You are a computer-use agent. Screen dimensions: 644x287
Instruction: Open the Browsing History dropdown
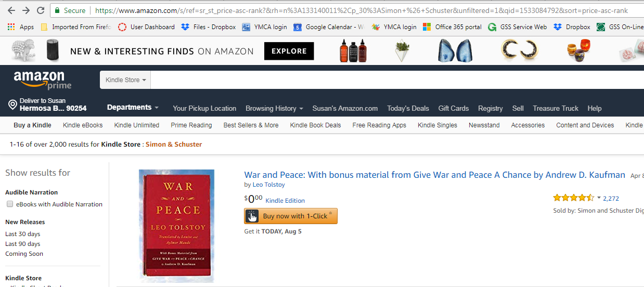274,108
